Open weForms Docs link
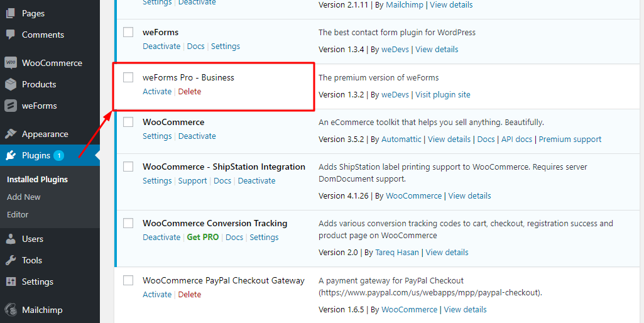 point(195,47)
